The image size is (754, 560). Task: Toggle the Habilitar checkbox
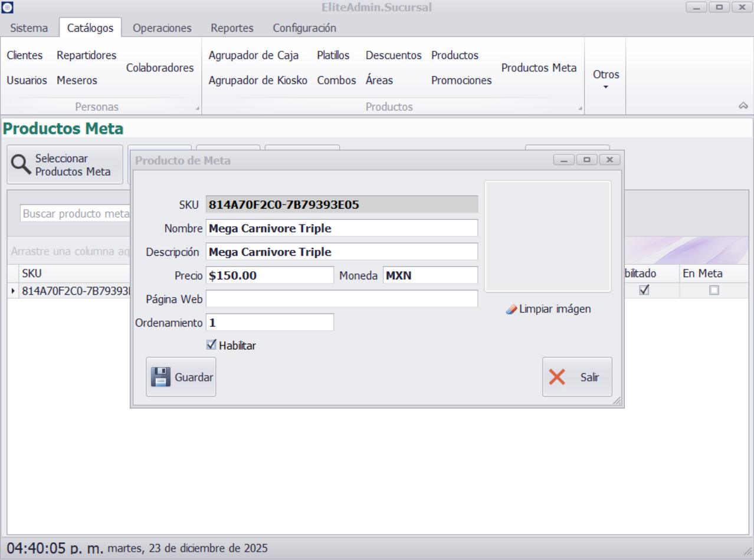coord(211,345)
